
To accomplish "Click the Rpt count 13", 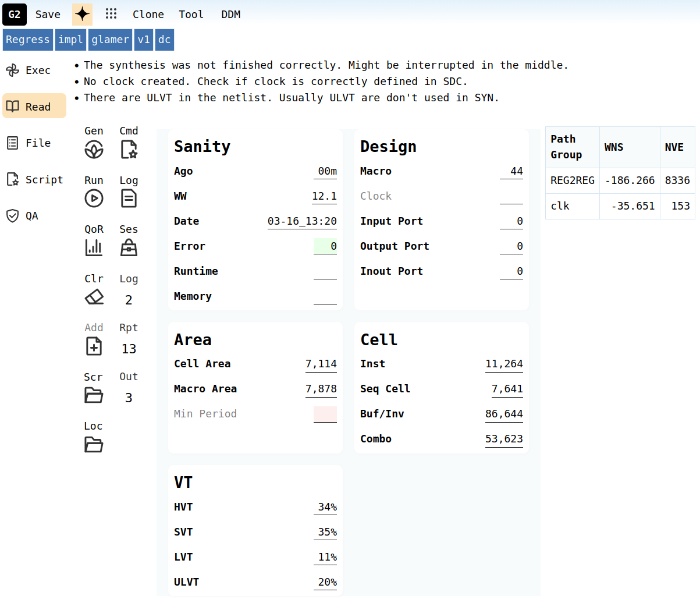I will pyautogui.click(x=129, y=349).
